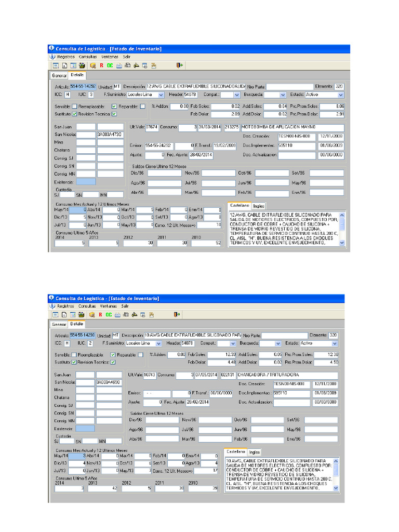
Task: Click Nro Parte field in top window
Action: (x=289, y=86)
